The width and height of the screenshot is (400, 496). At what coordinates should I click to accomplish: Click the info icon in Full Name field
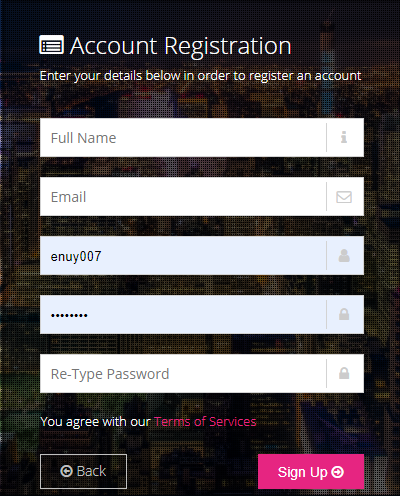point(344,137)
